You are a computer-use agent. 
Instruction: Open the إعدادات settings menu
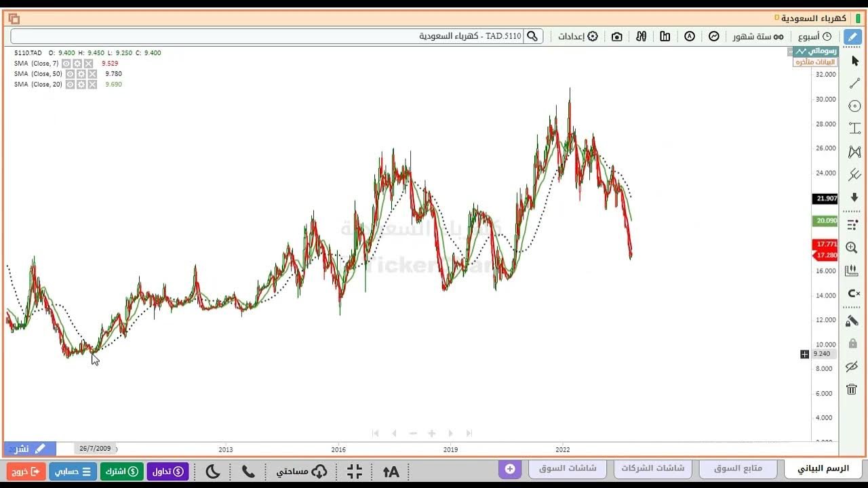click(578, 37)
